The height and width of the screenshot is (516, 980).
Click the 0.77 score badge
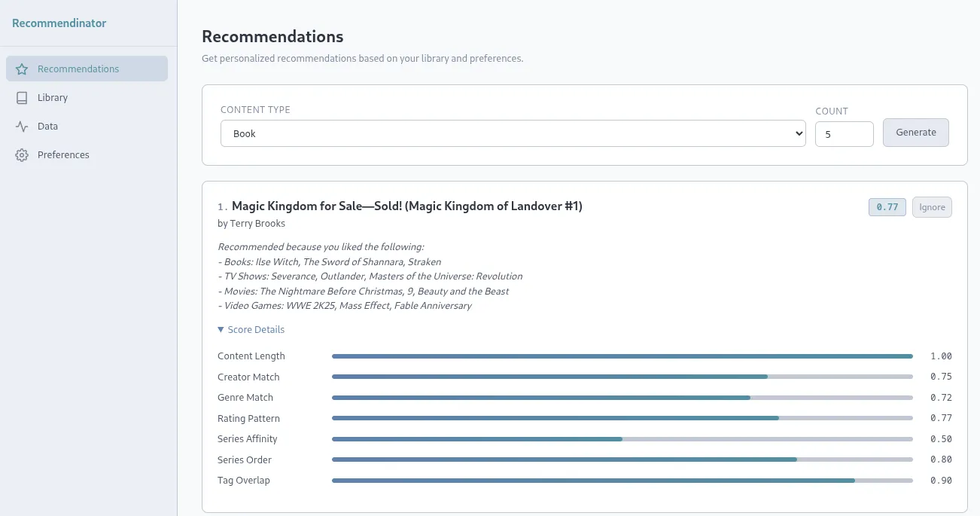[x=887, y=207]
